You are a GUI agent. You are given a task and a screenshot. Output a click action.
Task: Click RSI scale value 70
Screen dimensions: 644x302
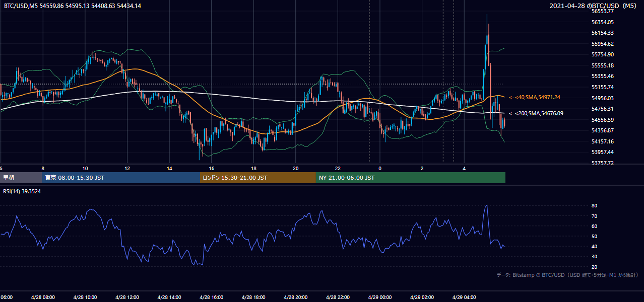594,216
